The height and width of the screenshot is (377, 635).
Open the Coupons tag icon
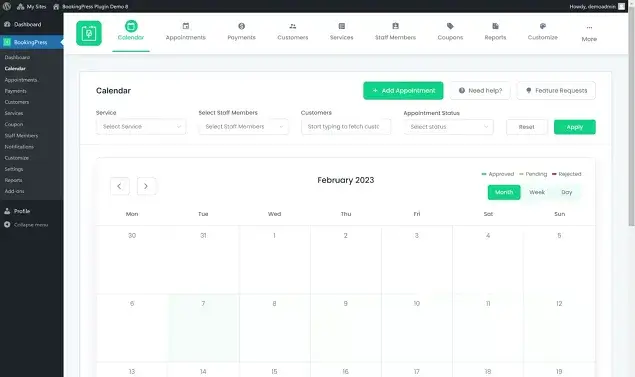click(450, 26)
